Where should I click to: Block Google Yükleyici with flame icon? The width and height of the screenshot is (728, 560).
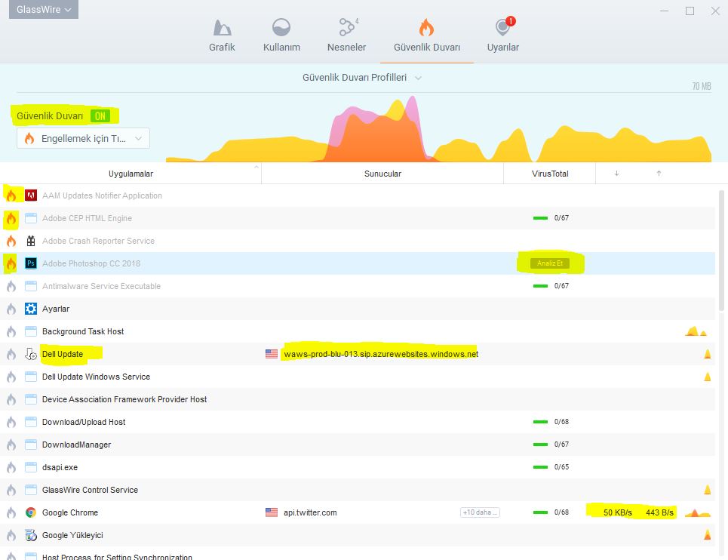pos(11,535)
